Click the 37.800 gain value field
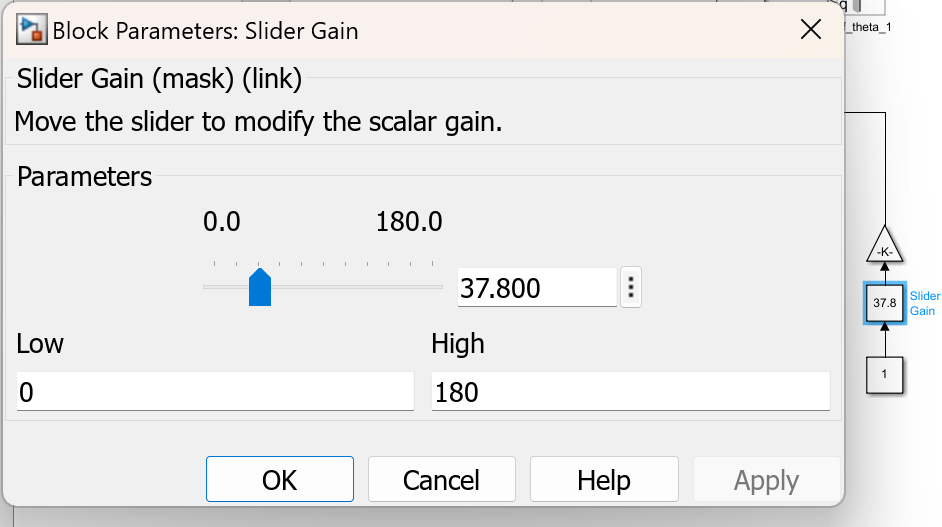The width and height of the screenshot is (942, 527). 536,289
